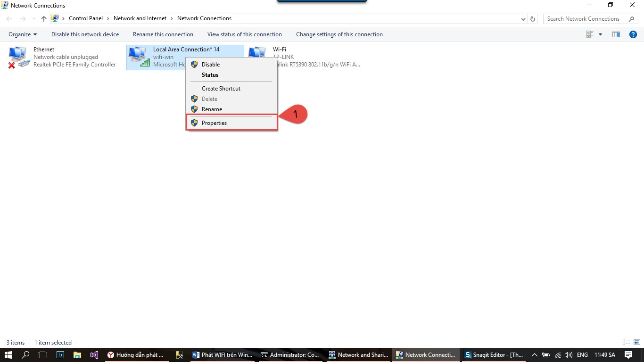
Task: Select the Wi-Fi adapter icon
Action: point(257,53)
